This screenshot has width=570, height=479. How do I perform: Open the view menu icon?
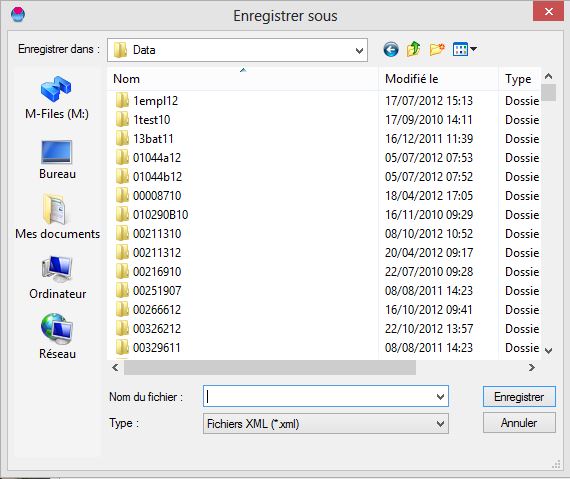(465, 49)
